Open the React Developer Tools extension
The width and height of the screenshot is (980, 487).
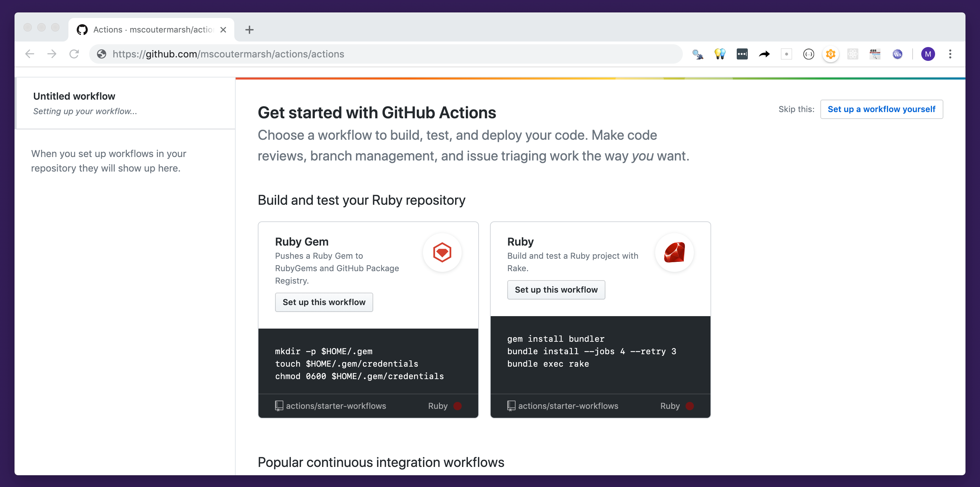(853, 54)
